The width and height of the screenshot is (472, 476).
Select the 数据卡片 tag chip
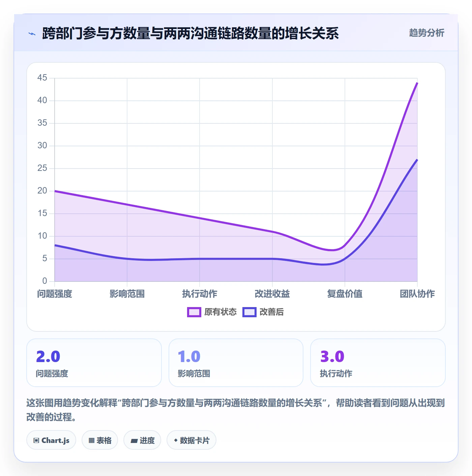pyautogui.click(x=191, y=440)
